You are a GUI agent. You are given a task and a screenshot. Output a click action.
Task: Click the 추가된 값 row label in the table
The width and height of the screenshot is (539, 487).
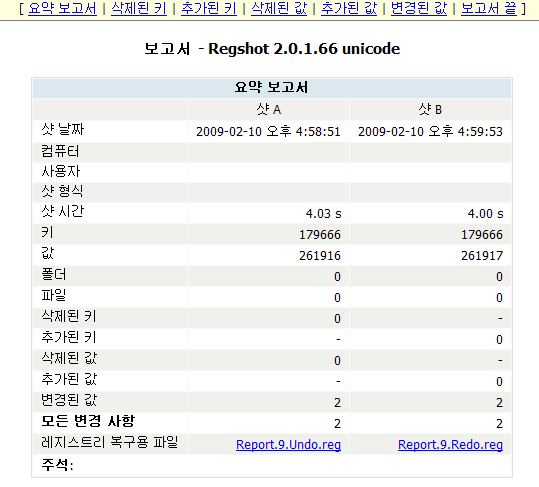click(69, 379)
